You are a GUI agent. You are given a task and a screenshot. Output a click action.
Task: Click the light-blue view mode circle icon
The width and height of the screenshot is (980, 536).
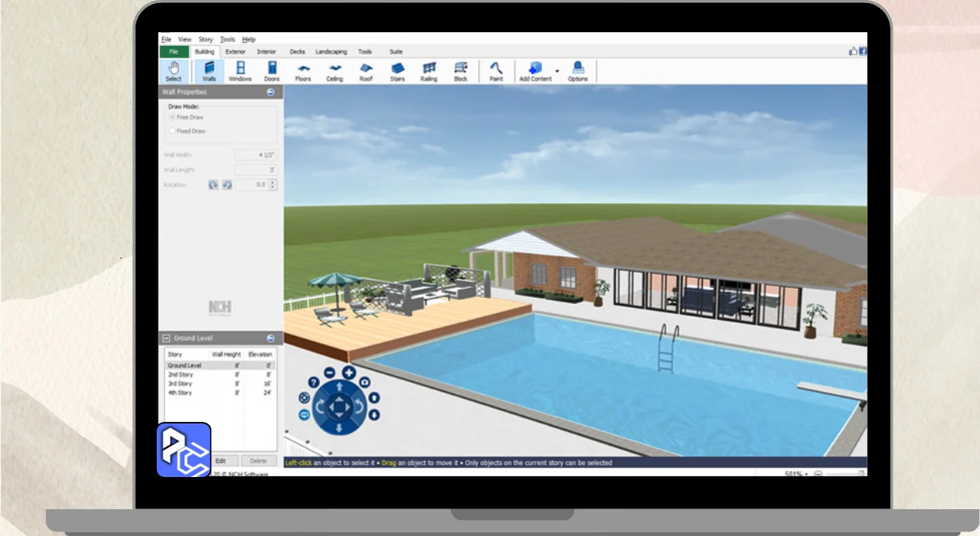pos(304,414)
